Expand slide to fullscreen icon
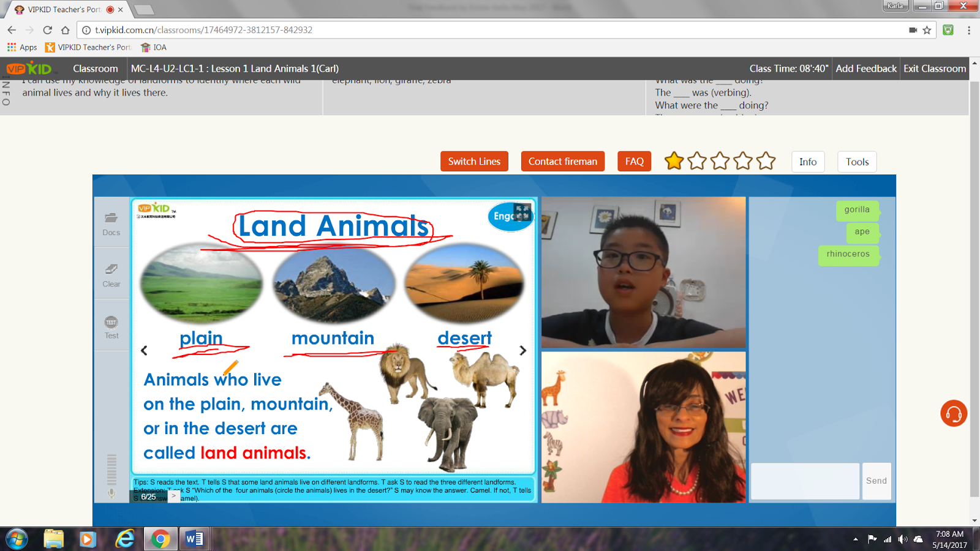The height and width of the screenshot is (551, 980). pos(522,212)
